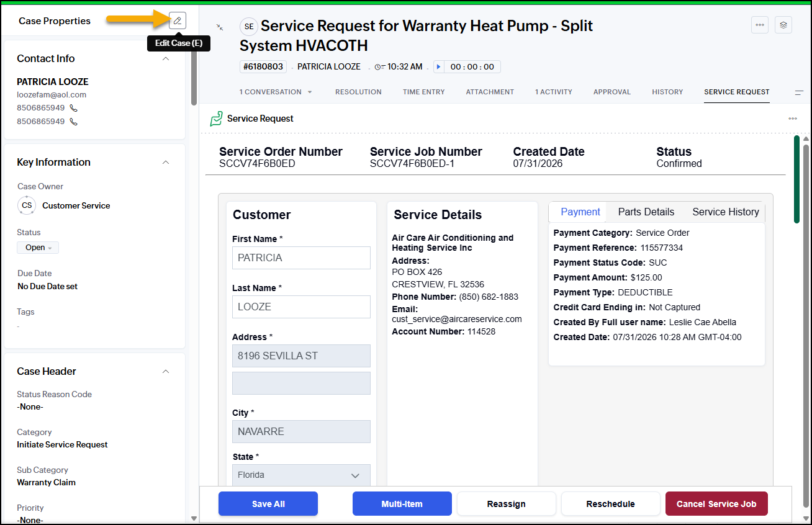Click the phone number (850) 682-1883
812x525 pixels.
click(x=489, y=297)
